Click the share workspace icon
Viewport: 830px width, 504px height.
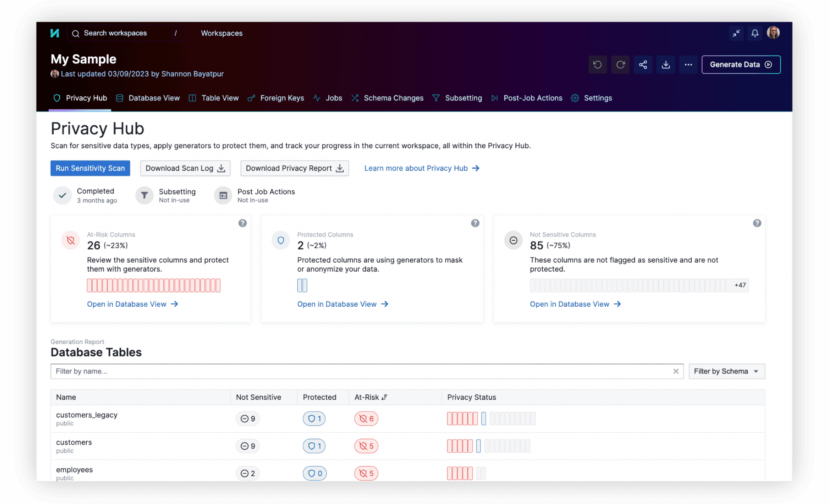643,65
